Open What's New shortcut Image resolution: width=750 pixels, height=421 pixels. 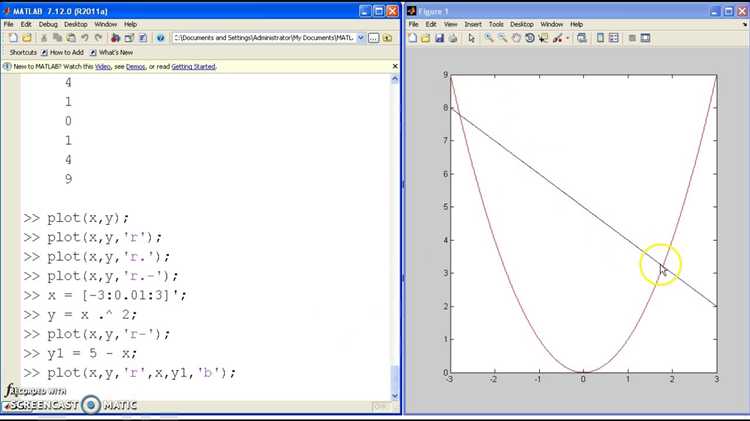pyautogui.click(x=111, y=53)
